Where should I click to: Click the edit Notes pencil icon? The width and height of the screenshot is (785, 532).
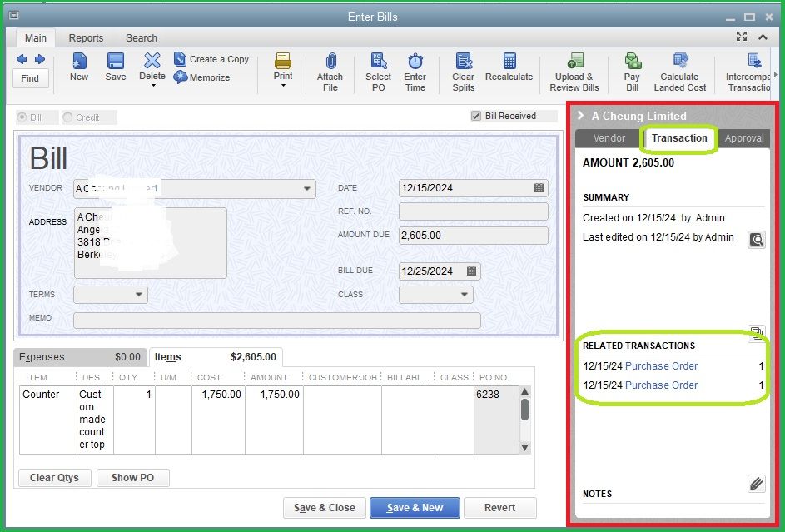coord(757,484)
